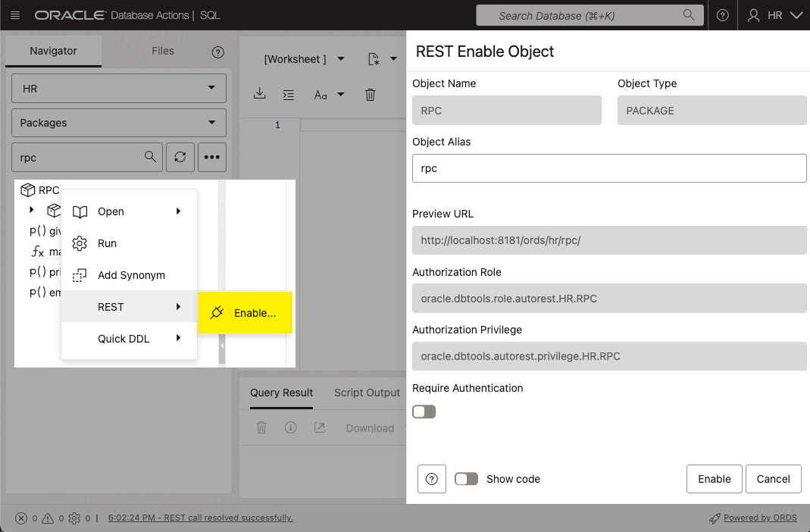
Task: Open the HR schema dropdown
Action: 119,89
